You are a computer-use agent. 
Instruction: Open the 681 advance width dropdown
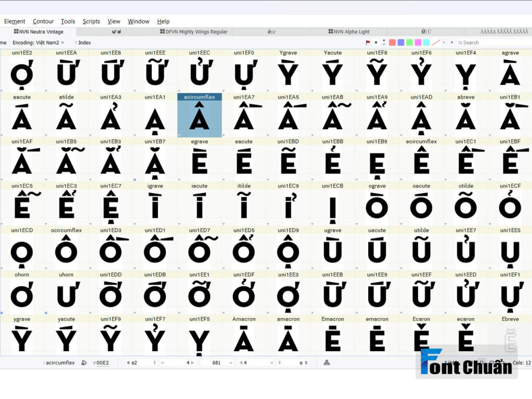pos(231,363)
